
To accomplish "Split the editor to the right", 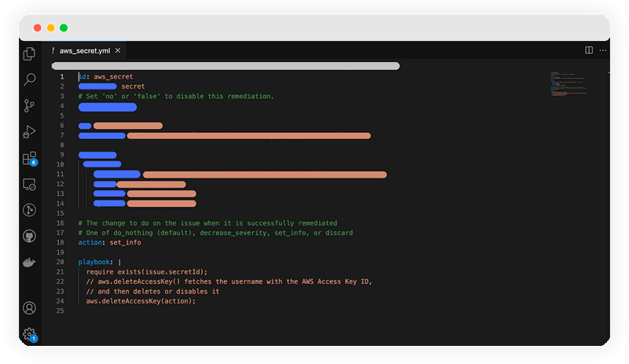I will coord(589,50).
